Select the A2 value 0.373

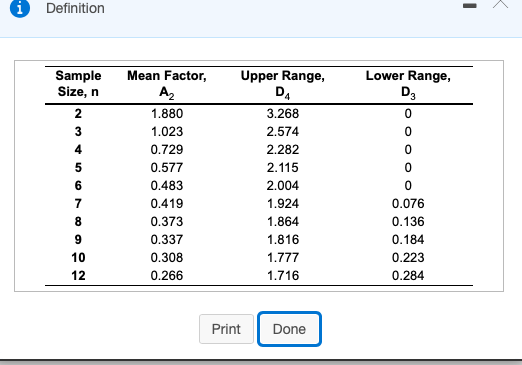167,222
